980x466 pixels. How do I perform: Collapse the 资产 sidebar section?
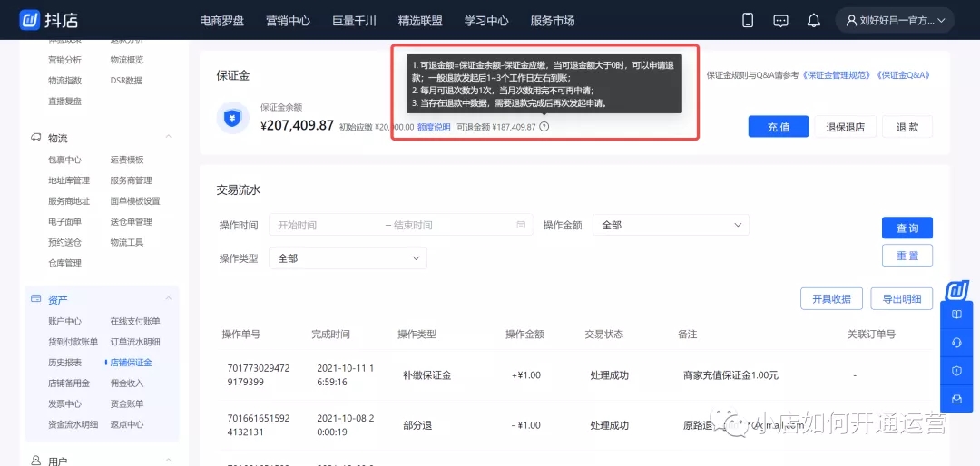(168, 298)
